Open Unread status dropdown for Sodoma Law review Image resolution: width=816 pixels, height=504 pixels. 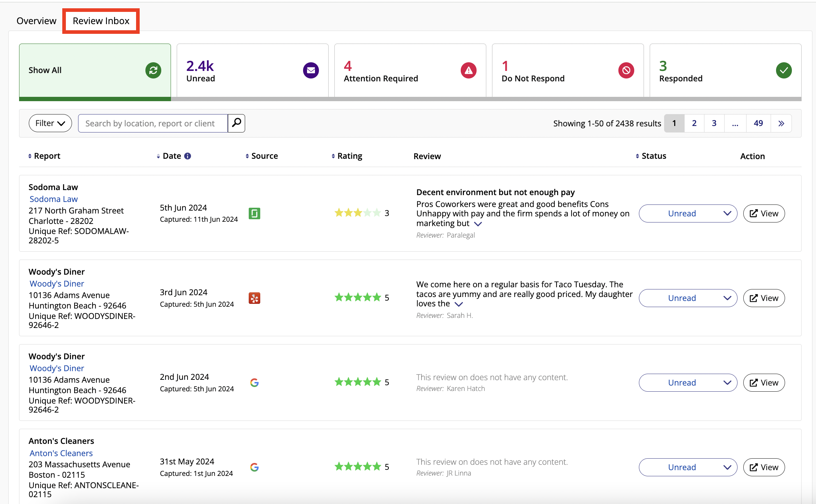pos(688,213)
